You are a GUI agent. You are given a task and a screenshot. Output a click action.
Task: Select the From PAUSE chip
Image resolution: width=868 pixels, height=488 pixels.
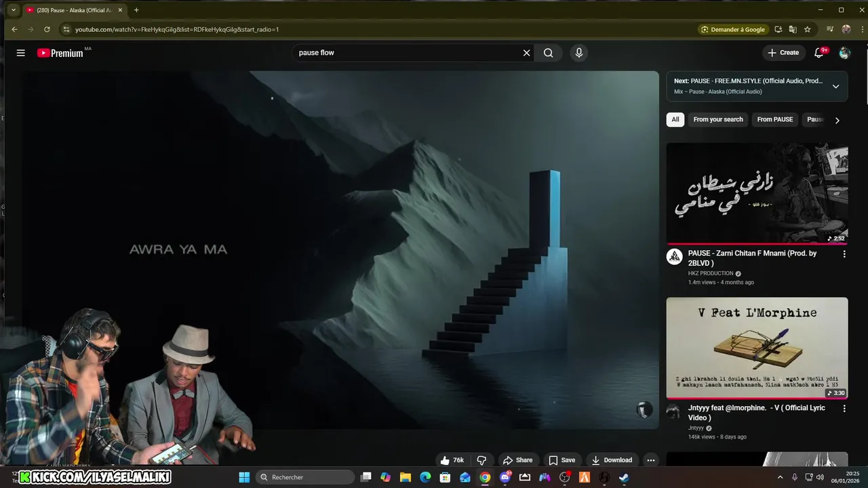[x=775, y=119]
